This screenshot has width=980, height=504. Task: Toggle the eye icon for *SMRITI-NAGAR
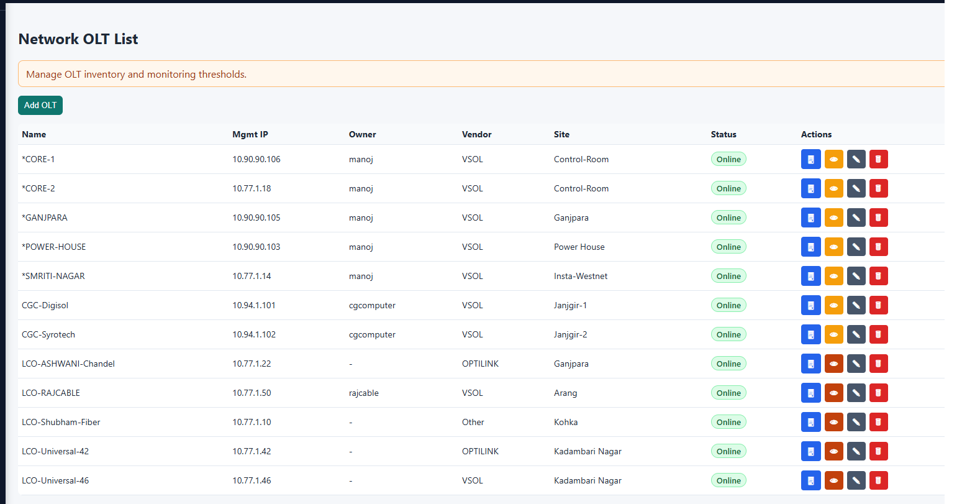click(x=833, y=276)
